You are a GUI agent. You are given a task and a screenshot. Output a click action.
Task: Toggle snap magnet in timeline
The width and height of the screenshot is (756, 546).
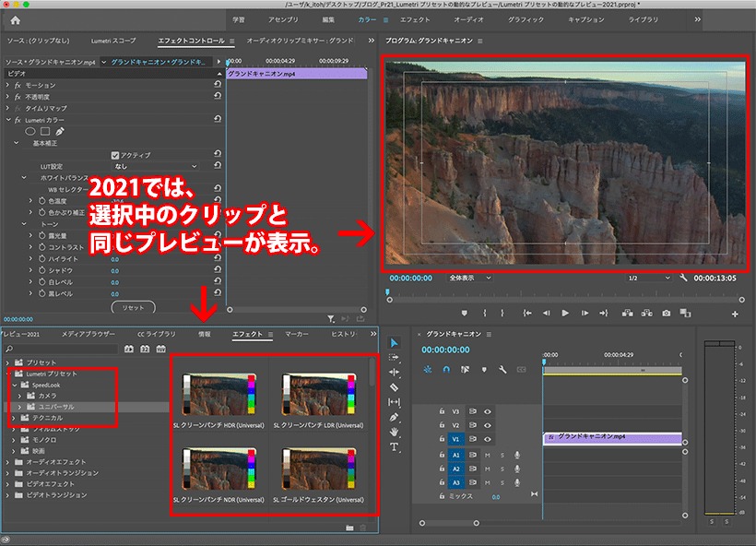446,370
